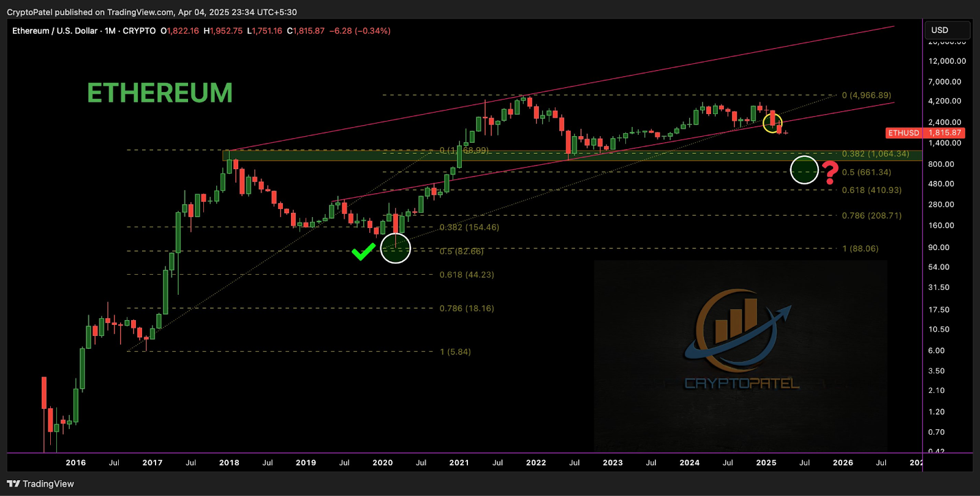
Task: Click the ETHUSD 1,815.87 price label
Action: pos(925,132)
